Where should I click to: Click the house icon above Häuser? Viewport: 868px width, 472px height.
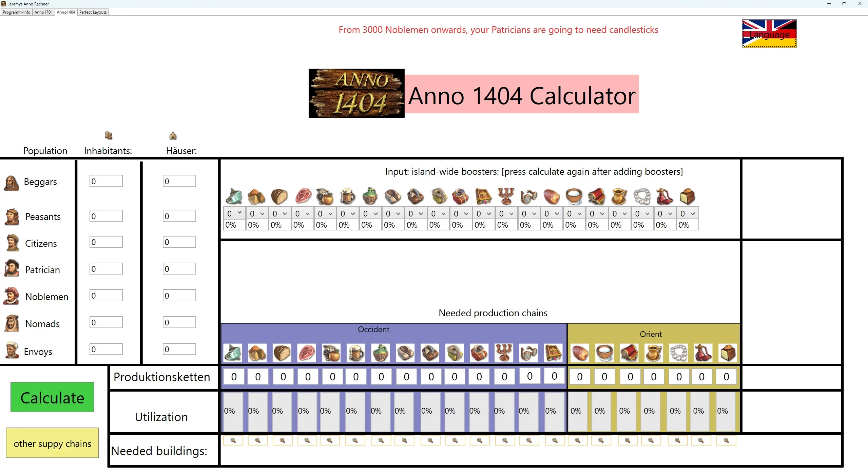[x=173, y=136]
